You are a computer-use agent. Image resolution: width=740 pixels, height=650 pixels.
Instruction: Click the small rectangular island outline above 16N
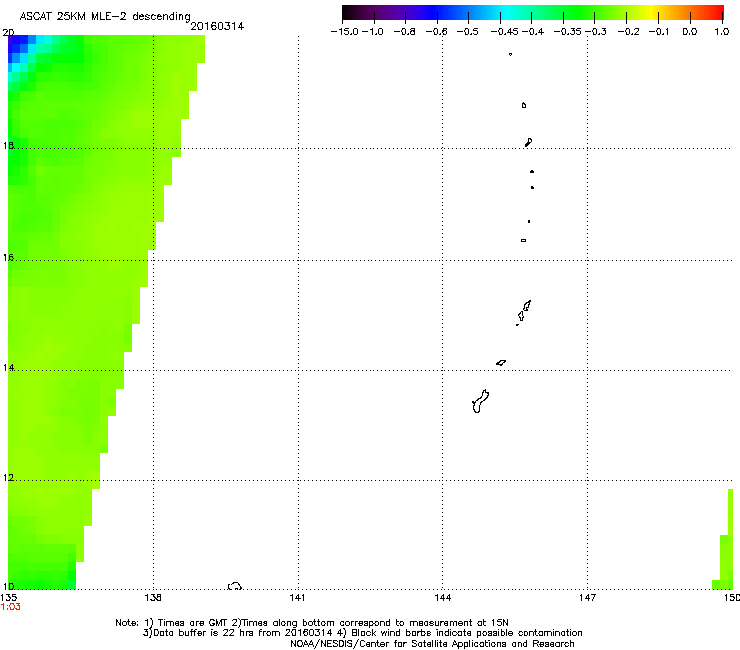[x=523, y=240]
